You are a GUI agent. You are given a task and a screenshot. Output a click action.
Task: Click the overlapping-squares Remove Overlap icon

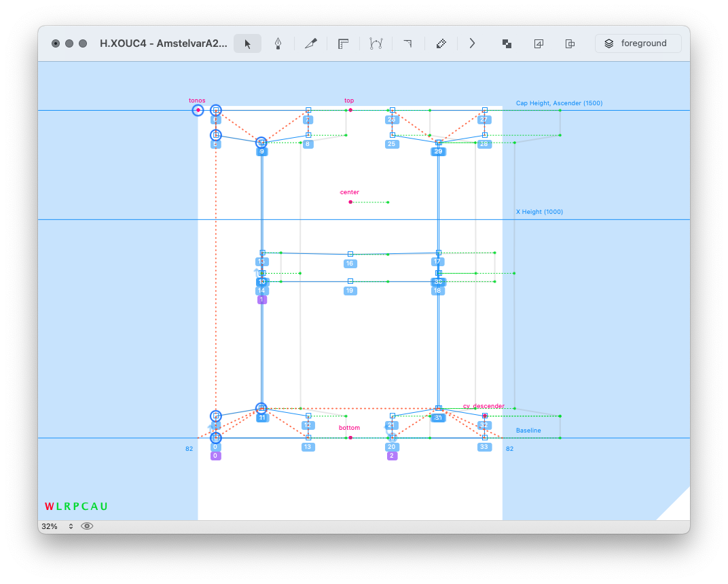point(507,43)
